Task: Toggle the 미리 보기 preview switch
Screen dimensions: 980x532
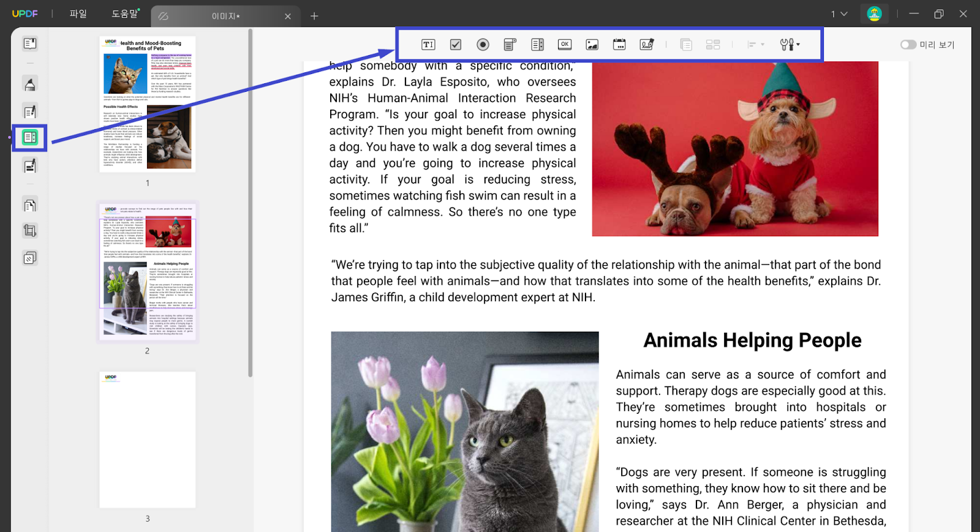Action: (x=908, y=45)
